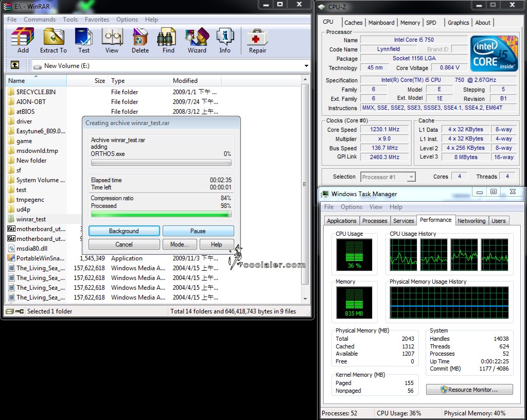Viewport: 527px width, 420px height.
Task: Open the SPD tab in CPU-Z
Action: [431, 23]
